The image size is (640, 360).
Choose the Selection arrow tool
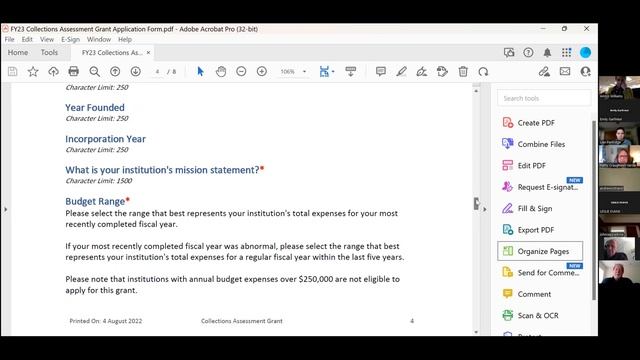point(200,71)
